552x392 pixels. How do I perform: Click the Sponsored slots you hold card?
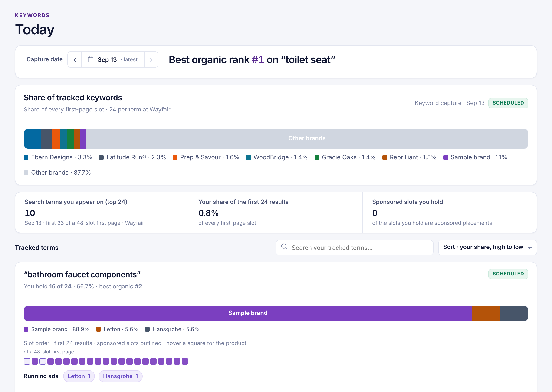coord(450,213)
